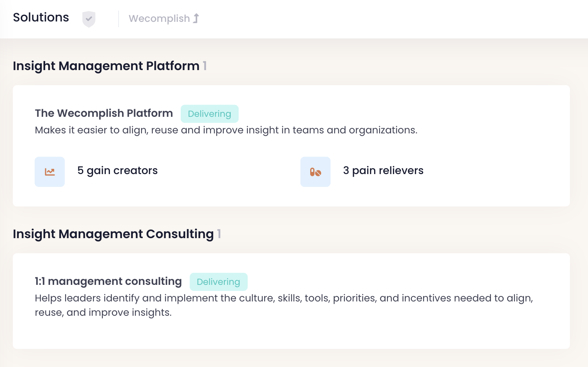Click the count next to Insight Management Consulting
The image size is (588, 367).
pyautogui.click(x=219, y=234)
